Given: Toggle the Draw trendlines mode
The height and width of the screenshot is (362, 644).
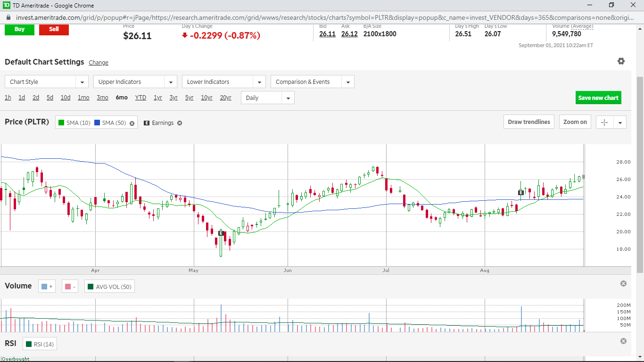Looking at the screenshot, I should click(528, 122).
